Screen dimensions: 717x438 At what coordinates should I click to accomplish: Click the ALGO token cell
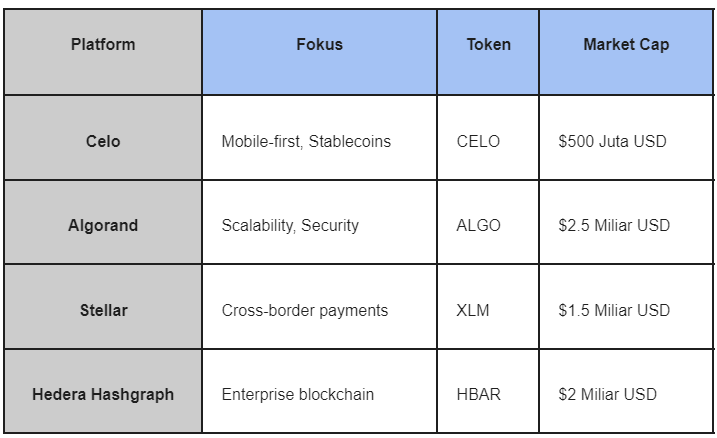488,222
